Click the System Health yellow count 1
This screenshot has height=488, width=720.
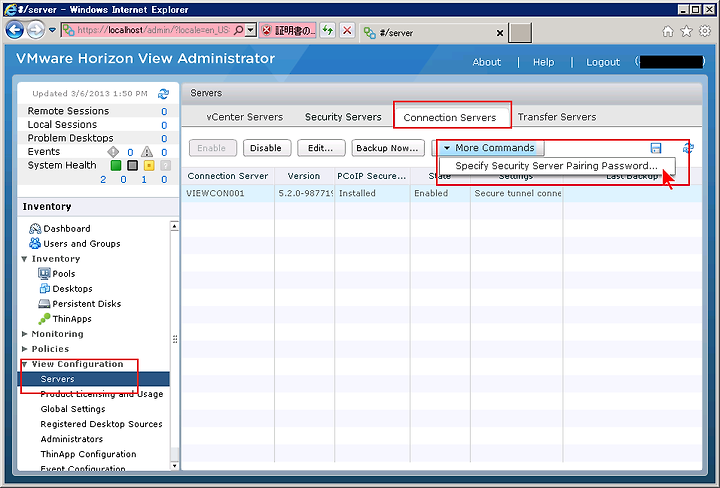click(144, 179)
